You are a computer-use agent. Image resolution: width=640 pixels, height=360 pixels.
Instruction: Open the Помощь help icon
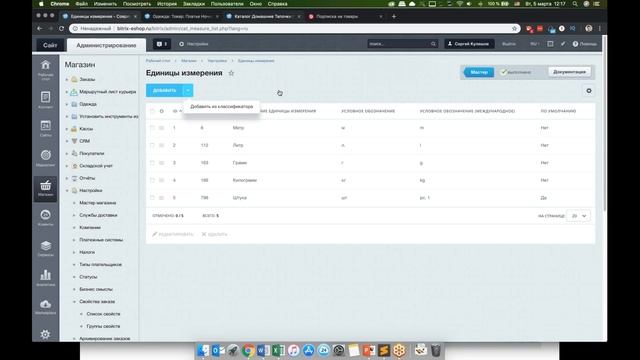pos(584,44)
